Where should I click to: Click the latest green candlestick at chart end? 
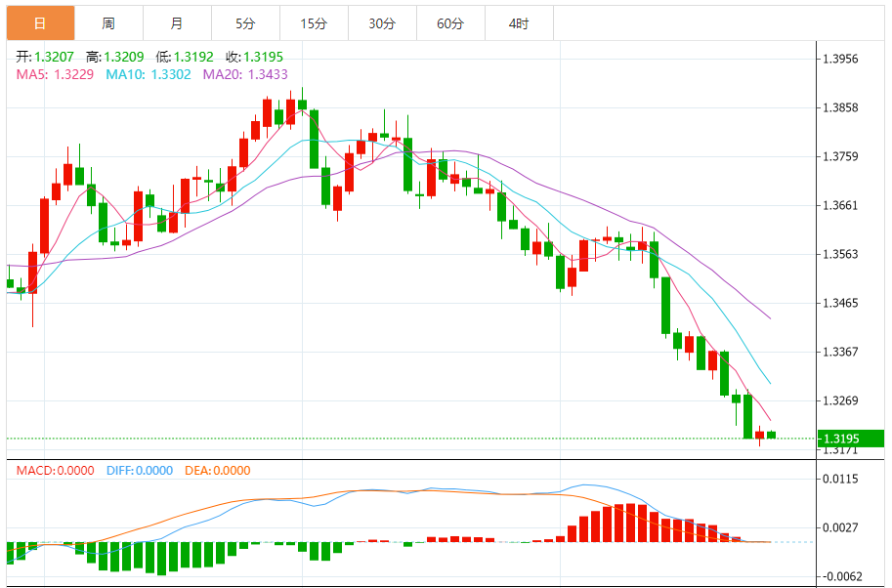772,435
